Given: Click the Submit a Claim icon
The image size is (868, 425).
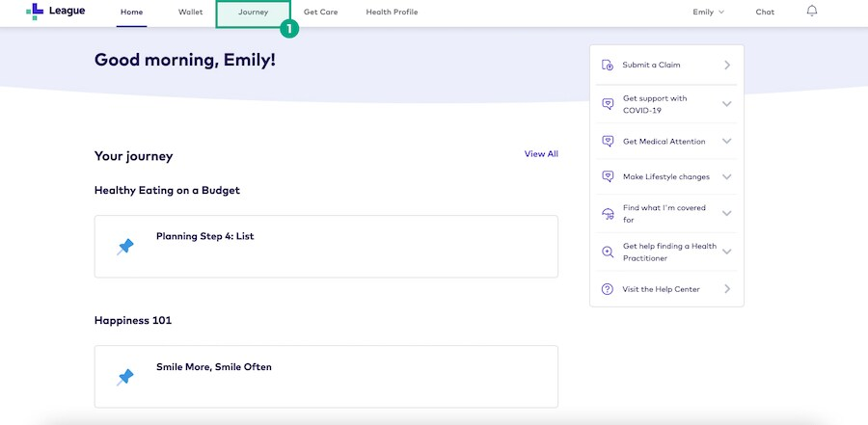Looking at the screenshot, I should 608,66.
